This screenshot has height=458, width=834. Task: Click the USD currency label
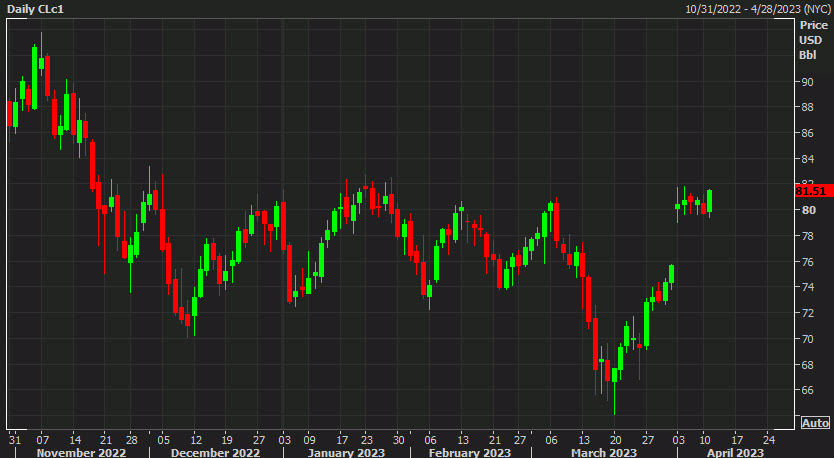(811, 40)
